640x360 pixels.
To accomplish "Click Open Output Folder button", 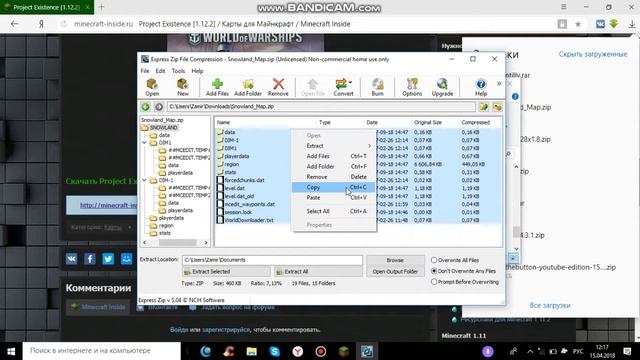I will [395, 271].
